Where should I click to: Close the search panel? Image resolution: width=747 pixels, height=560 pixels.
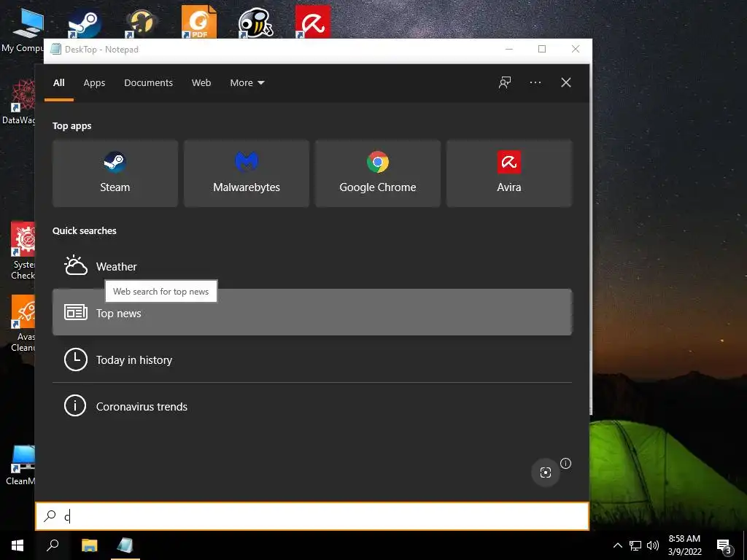565,83
